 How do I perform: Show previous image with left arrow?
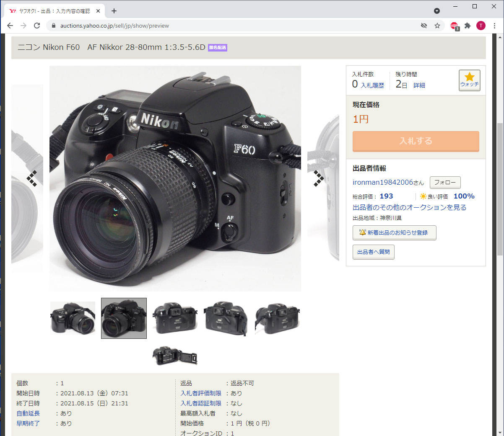tap(32, 178)
